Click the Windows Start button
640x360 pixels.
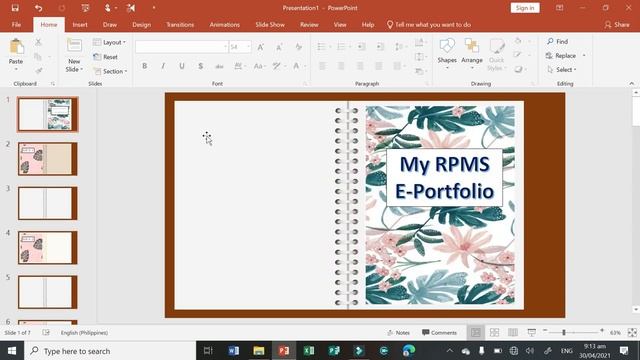coord(12,351)
